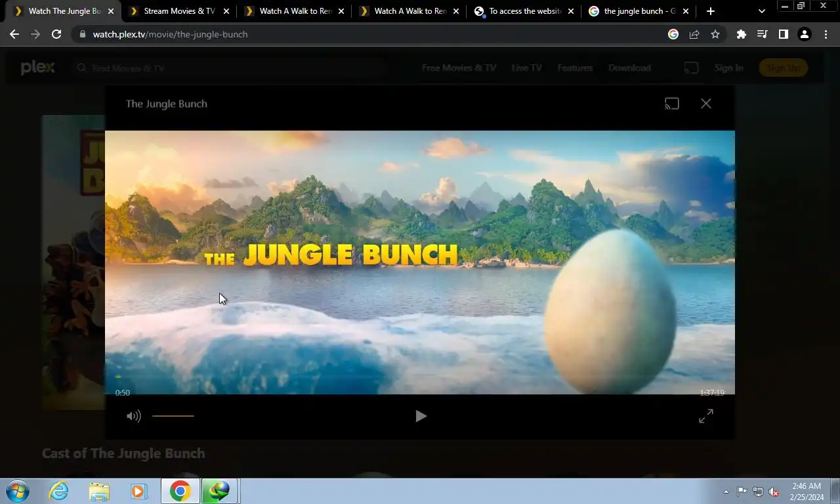Click the Jungle Bunch movie poster
840x504 pixels.
click(x=73, y=262)
